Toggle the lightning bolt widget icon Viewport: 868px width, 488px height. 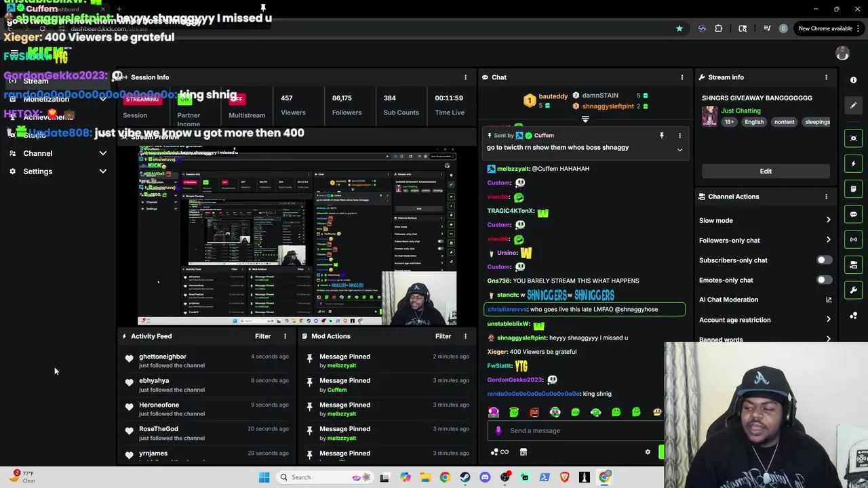853,163
